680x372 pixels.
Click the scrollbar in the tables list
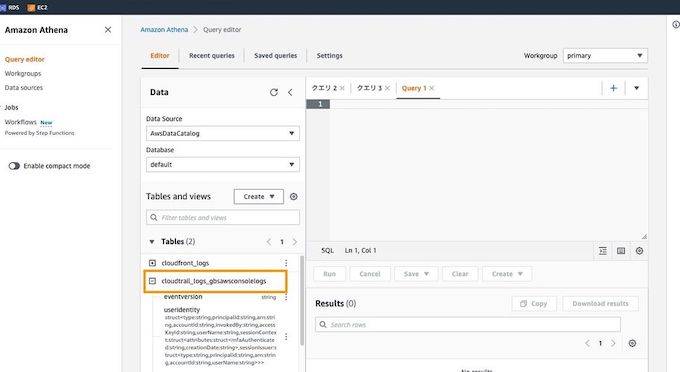pyautogui.click(x=301, y=300)
